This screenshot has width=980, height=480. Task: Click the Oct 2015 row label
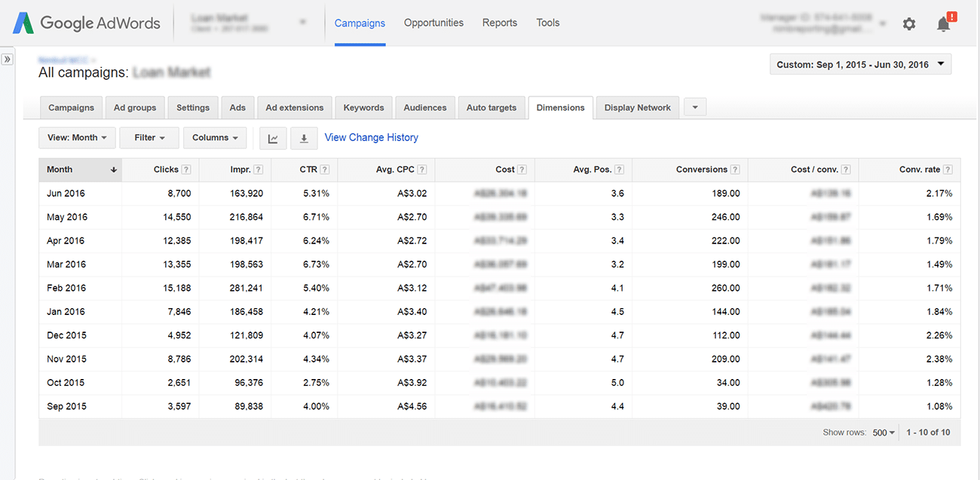66,383
